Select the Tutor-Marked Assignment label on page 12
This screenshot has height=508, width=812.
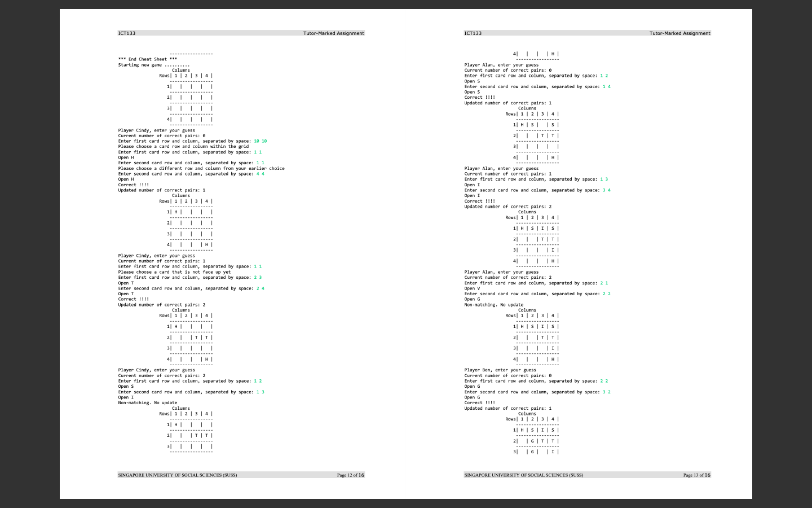click(x=333, y=33)
